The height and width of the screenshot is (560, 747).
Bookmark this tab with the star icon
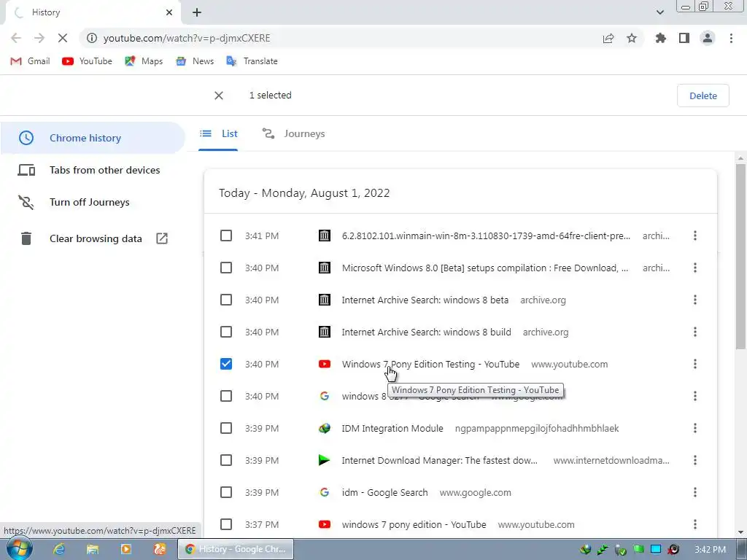632,38
